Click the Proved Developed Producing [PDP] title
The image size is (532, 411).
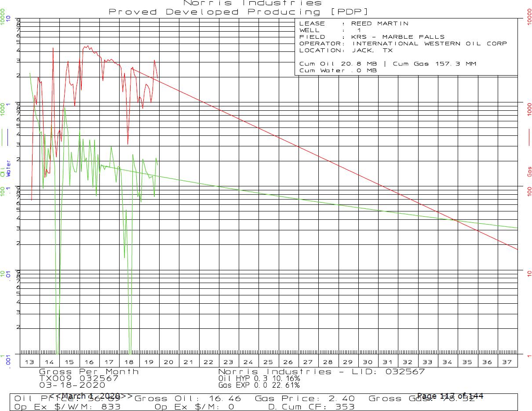[x=238, y=12]
